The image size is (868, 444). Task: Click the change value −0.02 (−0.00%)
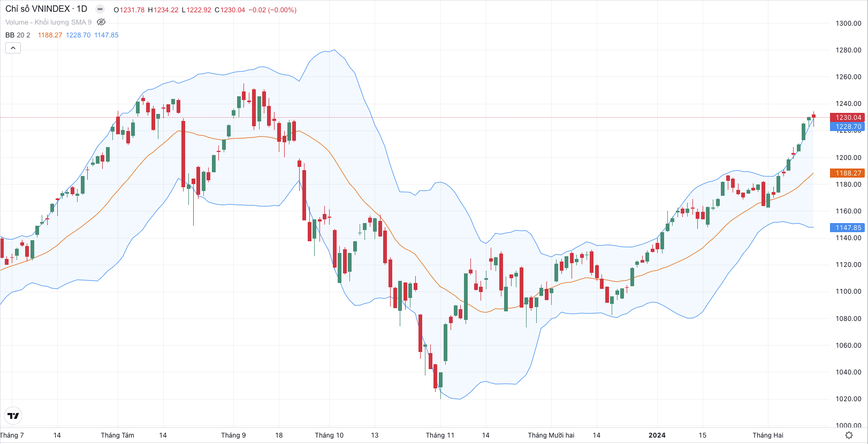272,10
